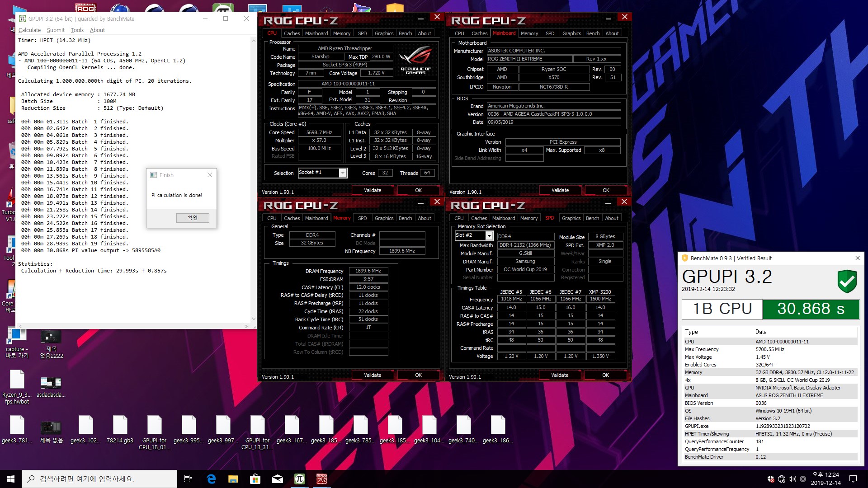Select the geek3_186 desktop file
Viewport: 868px width, 488px height.
coord(498,429)
